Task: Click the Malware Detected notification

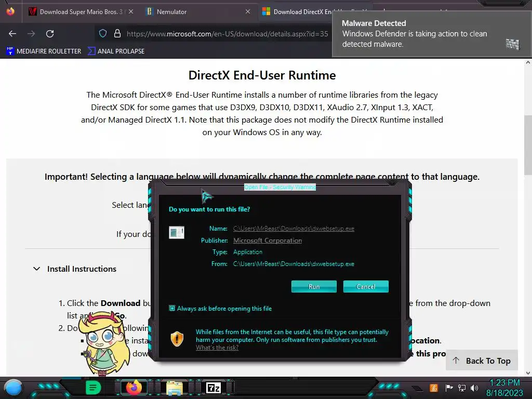Action: [432, 34]
